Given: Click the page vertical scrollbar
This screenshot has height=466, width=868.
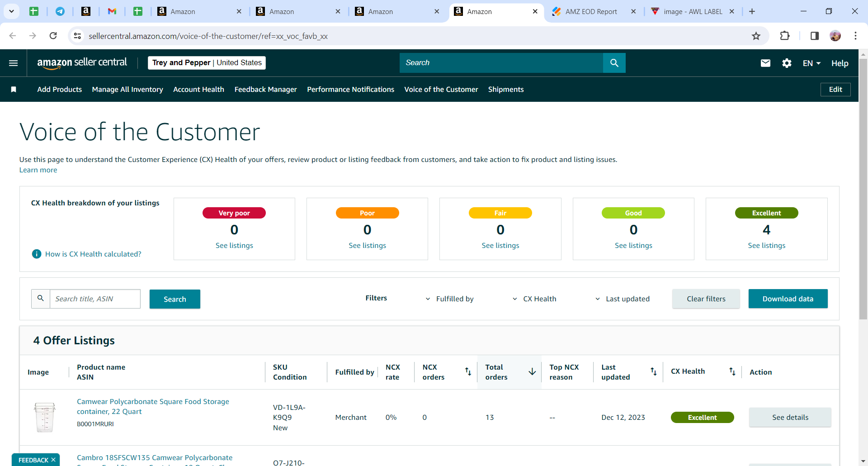Looking at the screenshot, I should click(x=863, y=190).
